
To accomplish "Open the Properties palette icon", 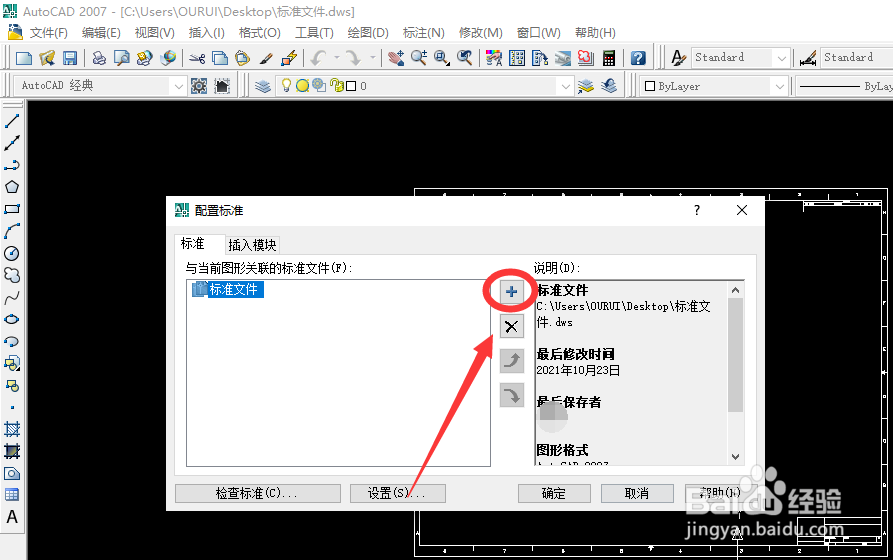I will pos(494,58).
